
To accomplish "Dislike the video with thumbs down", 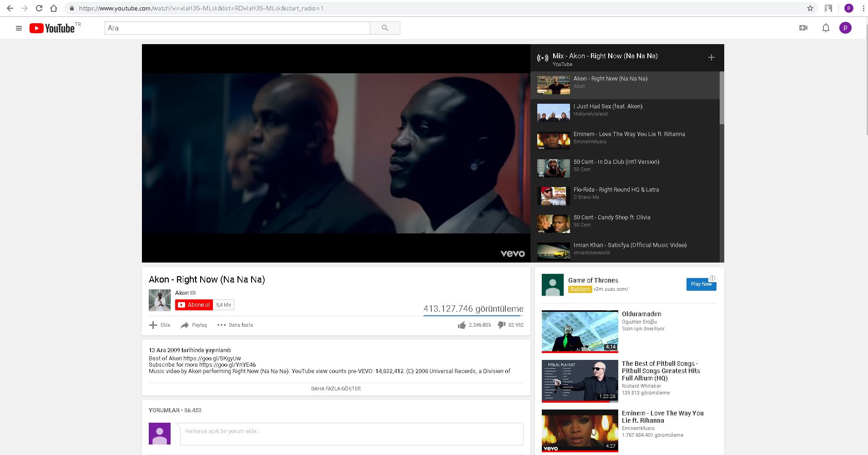I will tap(501, 325).
